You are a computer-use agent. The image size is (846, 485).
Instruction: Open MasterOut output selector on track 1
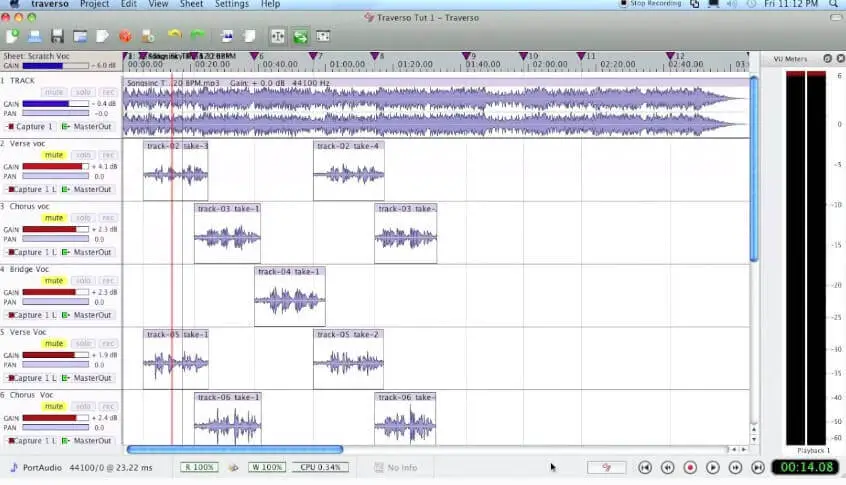(87, 127)
